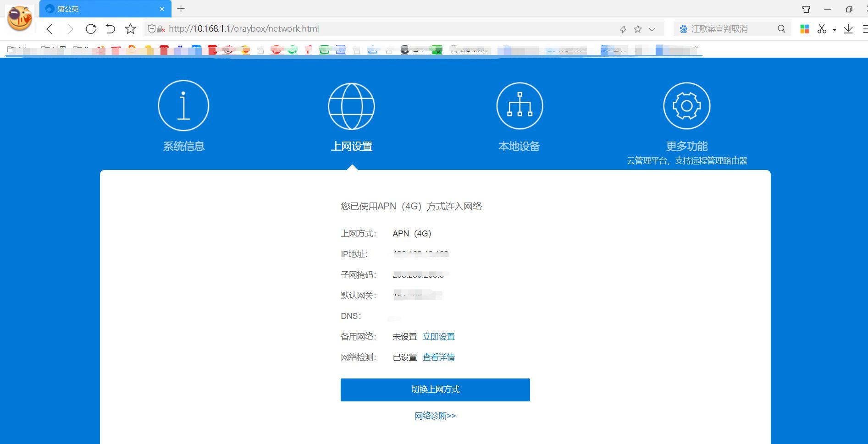Switch to the 系统信息 label tab
The image size is (868, 444).
click(x=183, y=147)
